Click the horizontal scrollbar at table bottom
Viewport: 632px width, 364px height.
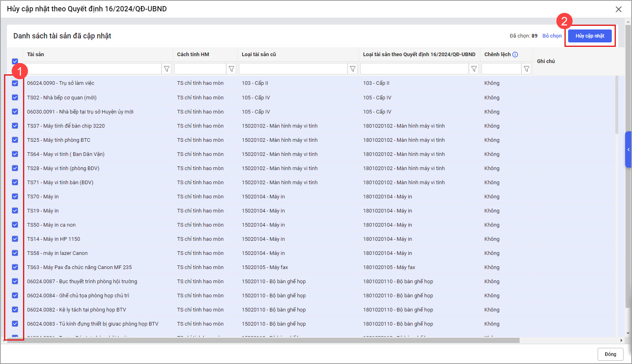tap(263, 341)
